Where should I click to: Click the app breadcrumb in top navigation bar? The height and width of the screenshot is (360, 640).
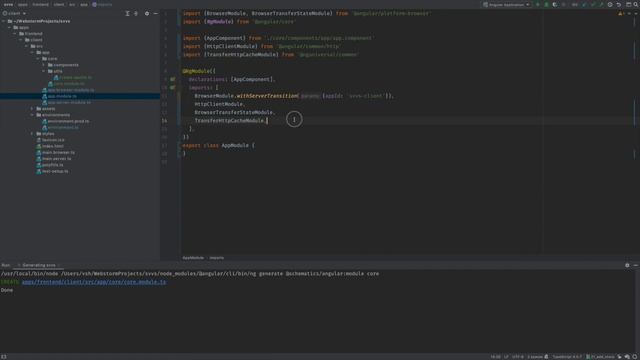click(x=84, y=4)
